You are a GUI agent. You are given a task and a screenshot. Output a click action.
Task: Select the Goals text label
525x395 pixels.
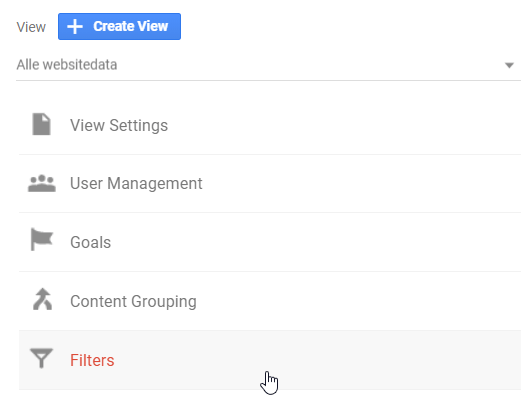pos(90,242)
